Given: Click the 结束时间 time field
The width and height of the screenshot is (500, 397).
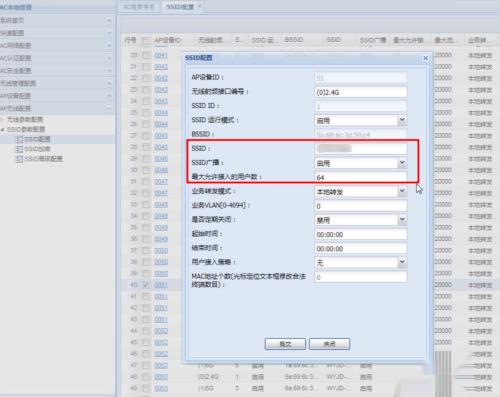Looking at the screenshot, I should [x=361, y=249].
